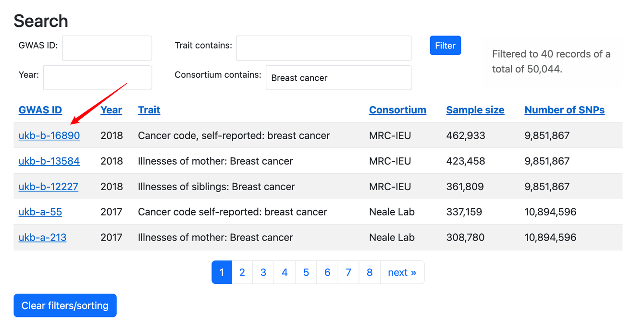The width and height of the screenshot is (644, 327).
Task: Sort by Sample size column
Action: pos(475,110)
